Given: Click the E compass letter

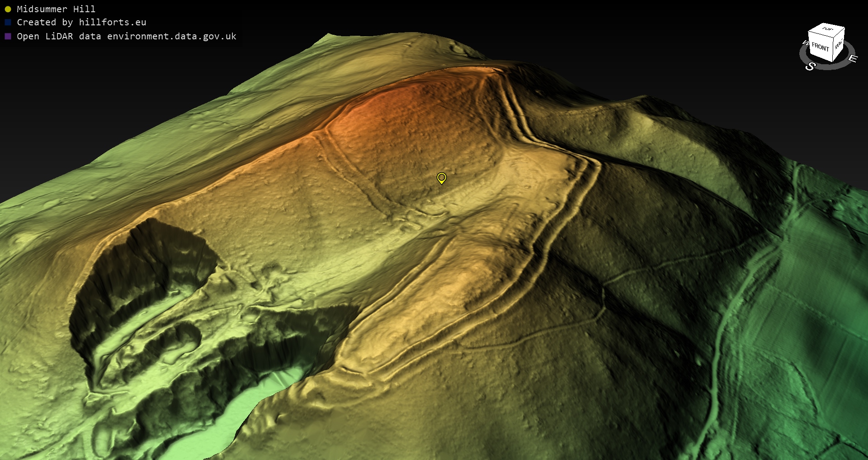Looking at the screenshot, I should point(853,58).
